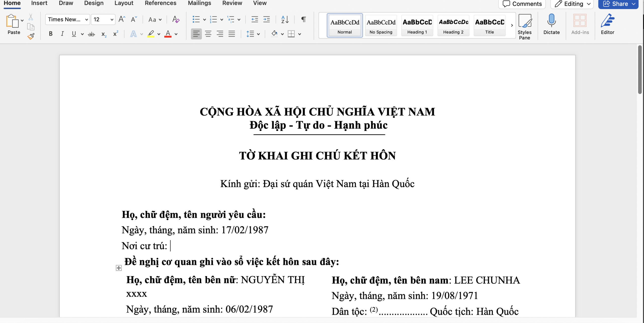This screenshot has width=644, height=323.
Task: Apply the Heading 2 style
Action: tap(453, 25)
